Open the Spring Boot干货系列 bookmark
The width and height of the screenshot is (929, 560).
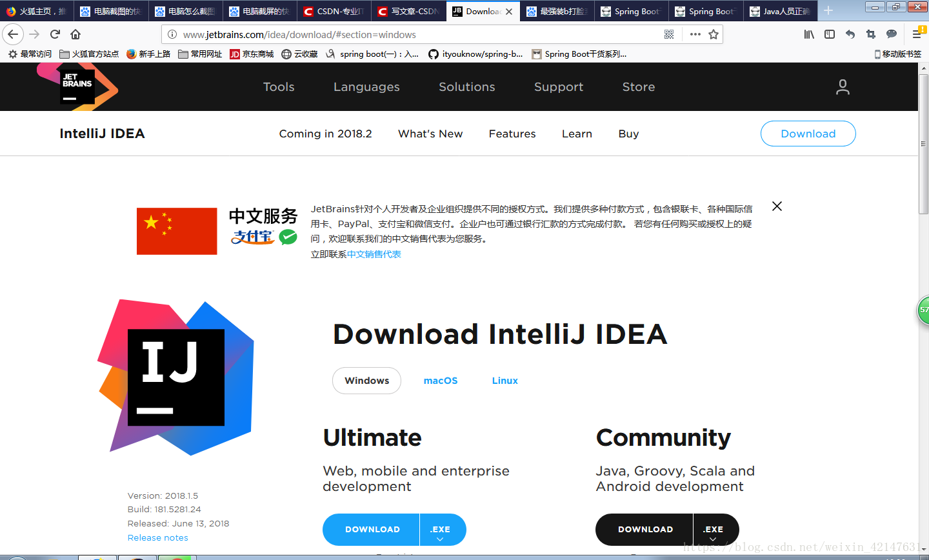tap(579, 54)
